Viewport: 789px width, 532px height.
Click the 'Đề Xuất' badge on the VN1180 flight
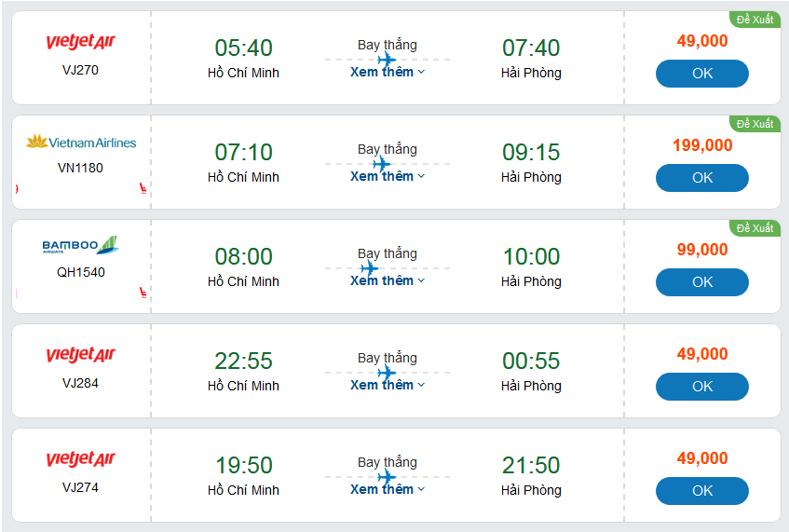click(x=755, y=124)
